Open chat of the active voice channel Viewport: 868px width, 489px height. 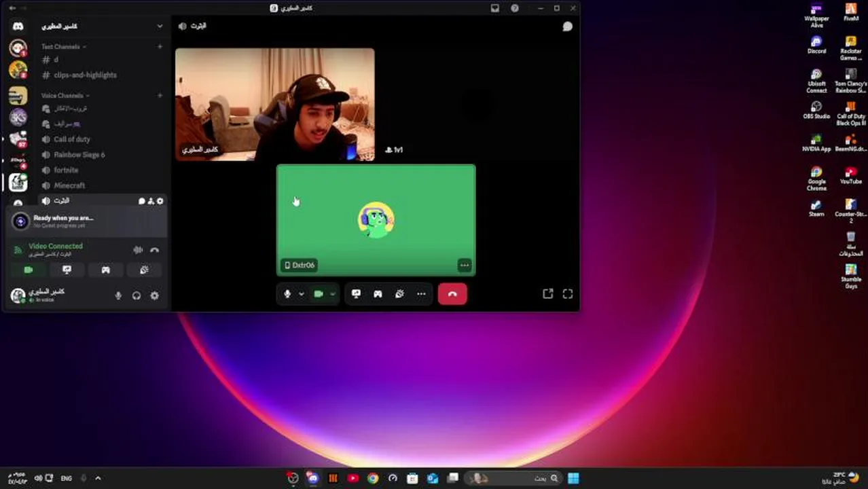coord(141,201)
